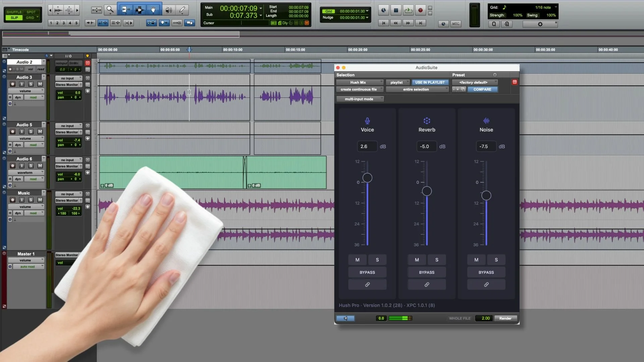Click the COMPARE button
Image resolution: width=644 pixels, height=362 pixels.
(482, 89)
